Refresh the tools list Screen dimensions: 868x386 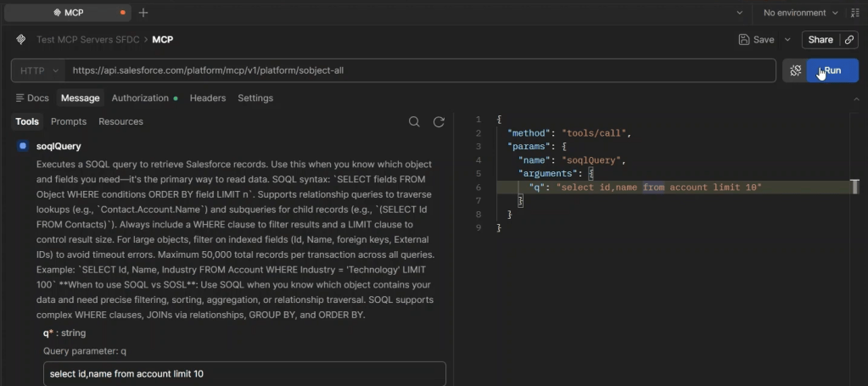click(439, 122)
